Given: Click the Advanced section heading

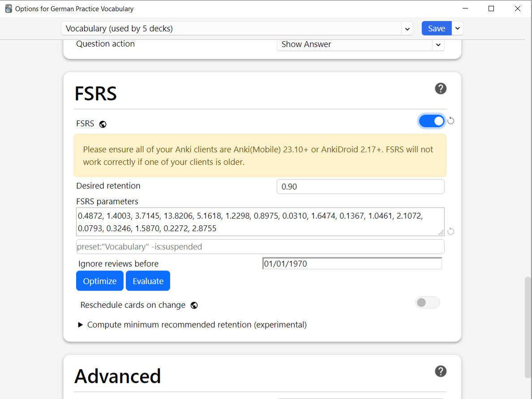Looking at the screenshot, I should coord(117,376).
